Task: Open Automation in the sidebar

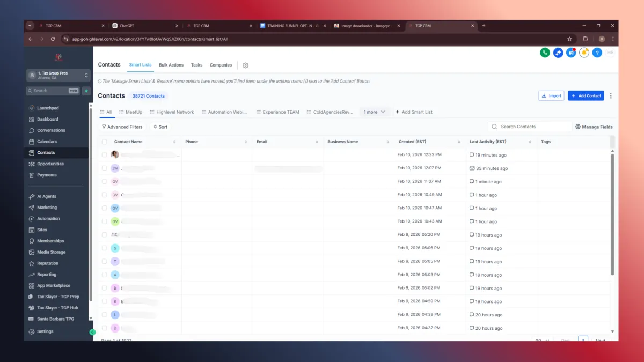Action: click(48, 219)
